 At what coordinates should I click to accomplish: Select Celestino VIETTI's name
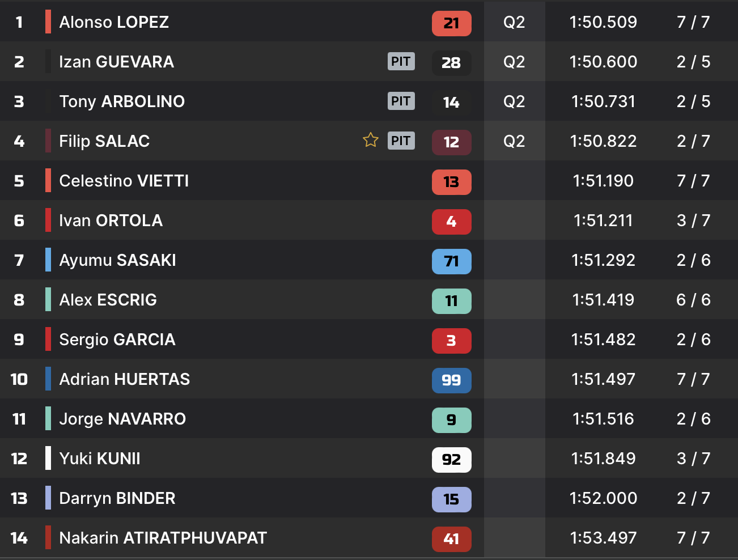pyautogui.click(x=124, y=181)
